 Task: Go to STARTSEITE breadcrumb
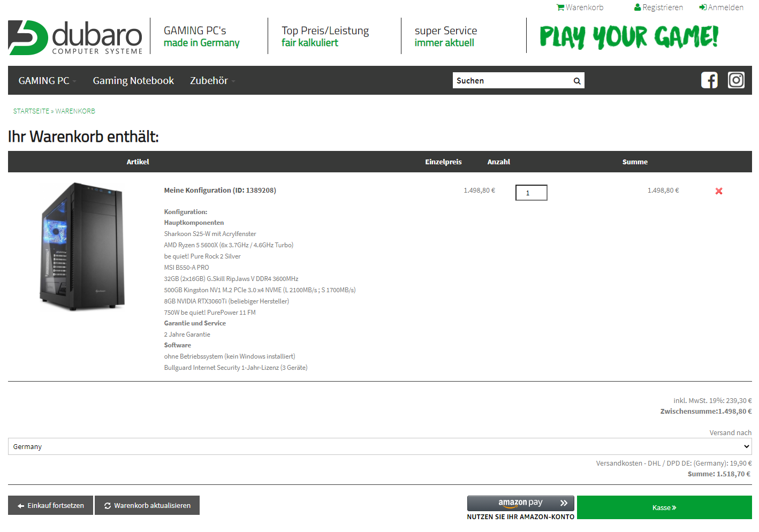(31, 111)
